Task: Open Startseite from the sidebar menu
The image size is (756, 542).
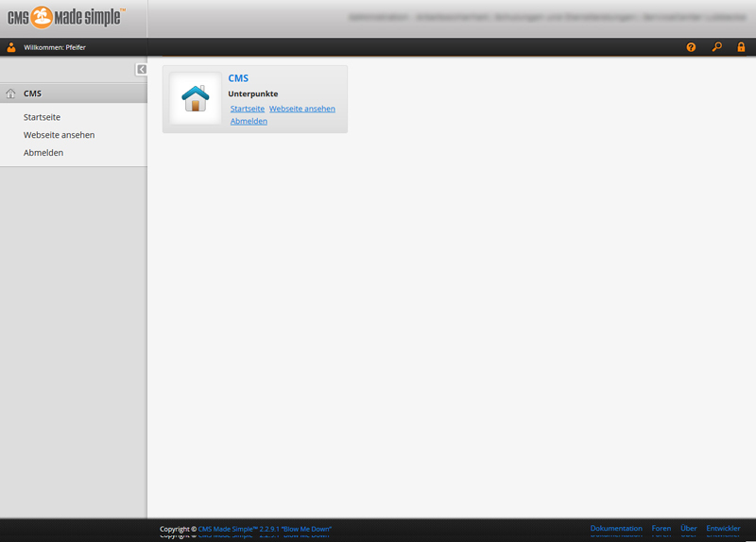Action: coord(43,117)
